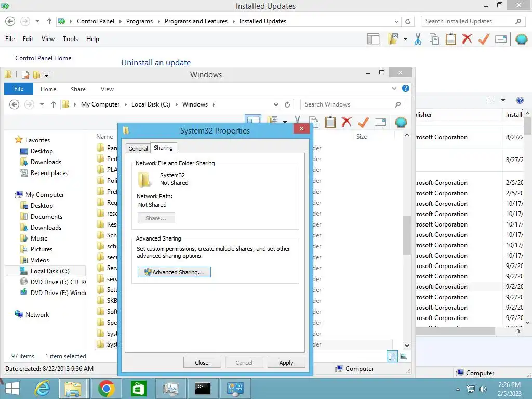Screen dimensions: 532x399
Task: Switch to General tab in System32 Properties
Action: (x=138, y=148)
